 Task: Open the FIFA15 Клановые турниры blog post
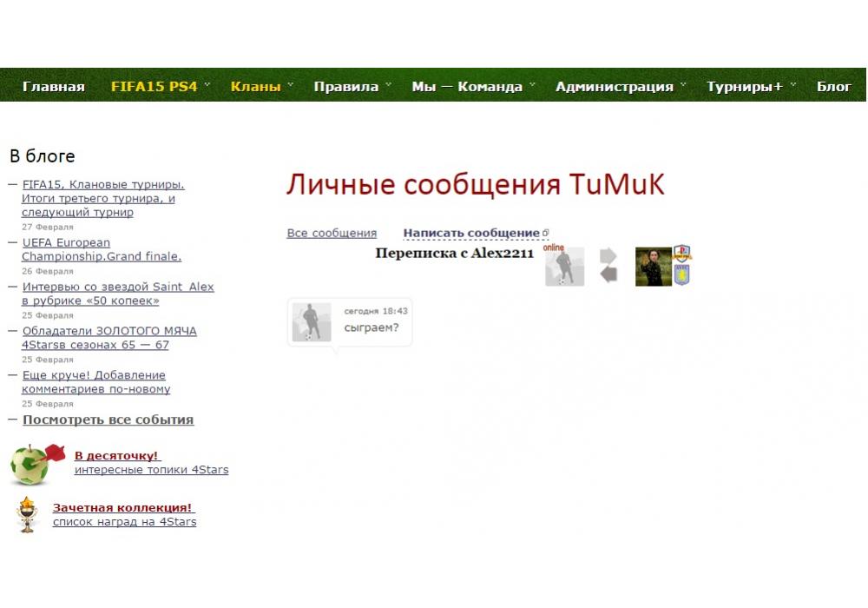point(103,198)
